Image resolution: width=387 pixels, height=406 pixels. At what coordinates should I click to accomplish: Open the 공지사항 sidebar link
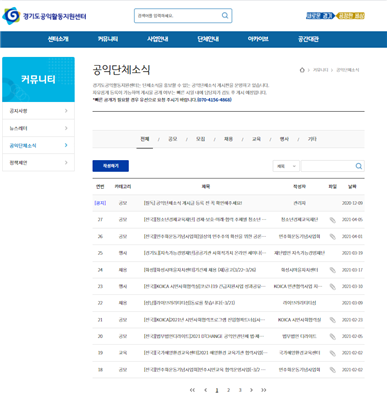pyautogui.click(x=19, y=111)
